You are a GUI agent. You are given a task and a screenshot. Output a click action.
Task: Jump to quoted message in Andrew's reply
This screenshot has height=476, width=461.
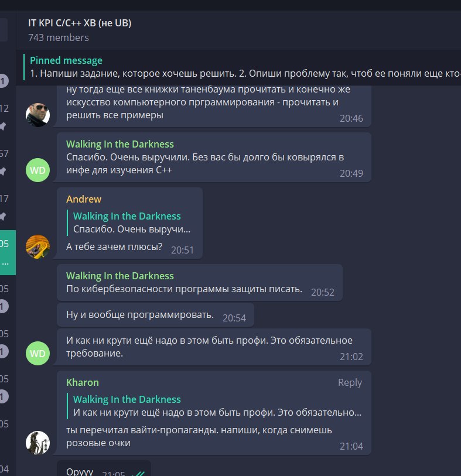point(131,222)
